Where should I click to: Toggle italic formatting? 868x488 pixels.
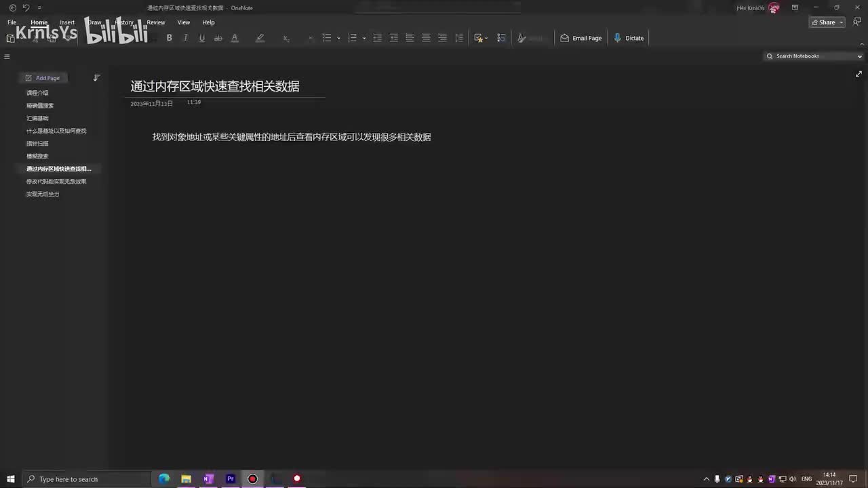tap(186, 38)
